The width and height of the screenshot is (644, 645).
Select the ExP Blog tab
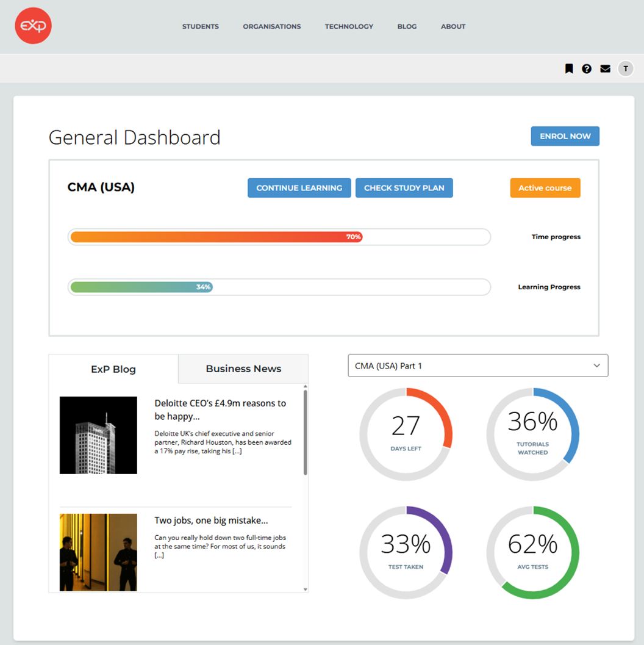pos(113,369)
